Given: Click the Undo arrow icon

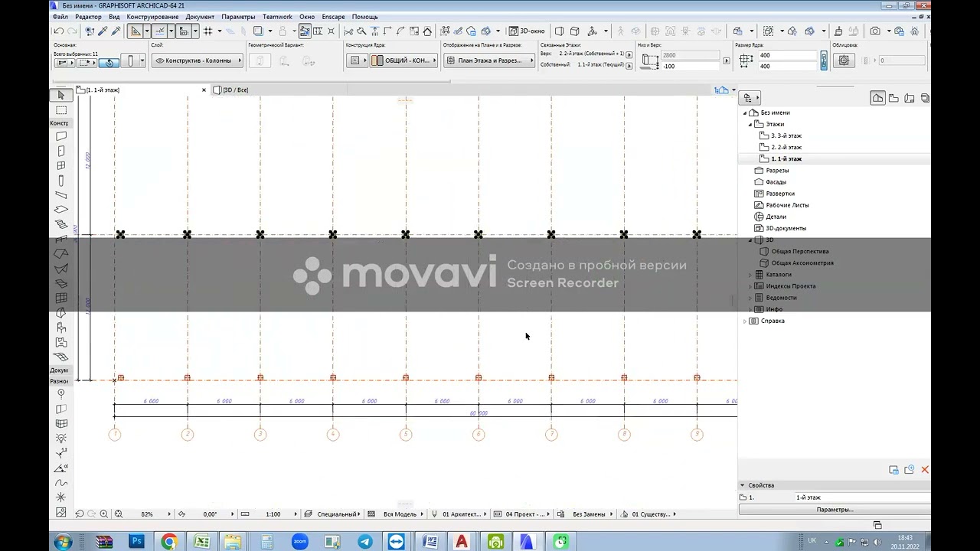Looking at the screenshot, I should point(59,31).
